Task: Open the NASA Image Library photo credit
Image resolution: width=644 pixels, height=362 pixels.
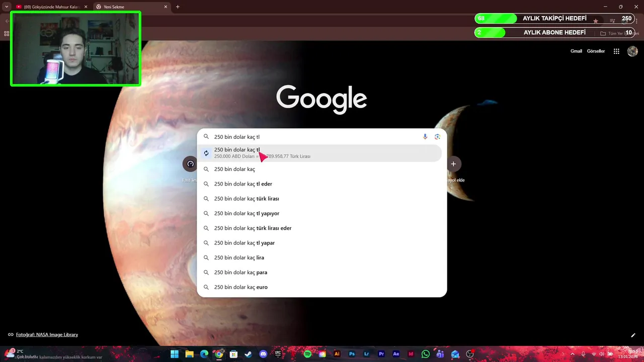Action: tap(47, 335)
